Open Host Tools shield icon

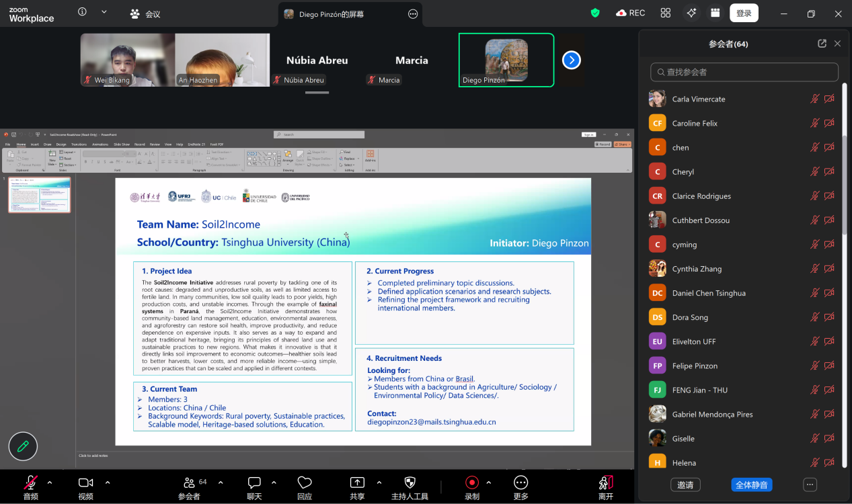coord(410,482)
